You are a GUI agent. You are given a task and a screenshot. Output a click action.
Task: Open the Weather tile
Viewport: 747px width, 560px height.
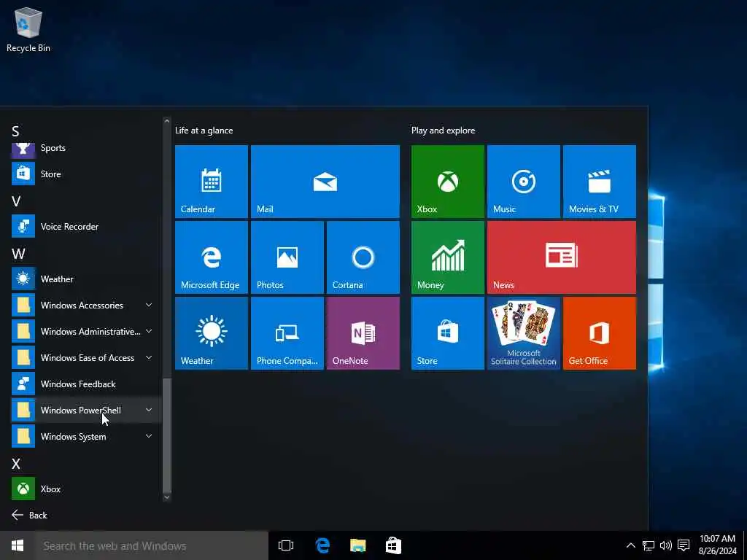tap(212, 332)
